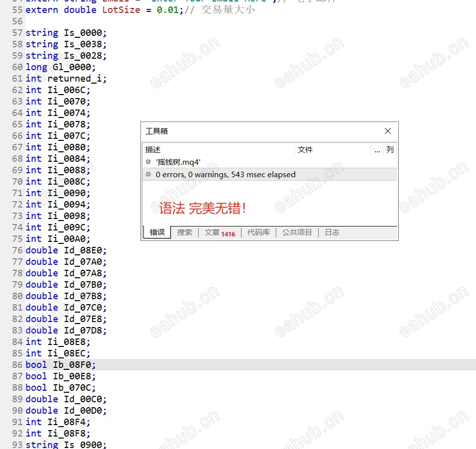The height and width of the screenshot is (449, 476).
Task: Open the 公共项目 tab
Action: pyautogui.click(x=297, y=232)
